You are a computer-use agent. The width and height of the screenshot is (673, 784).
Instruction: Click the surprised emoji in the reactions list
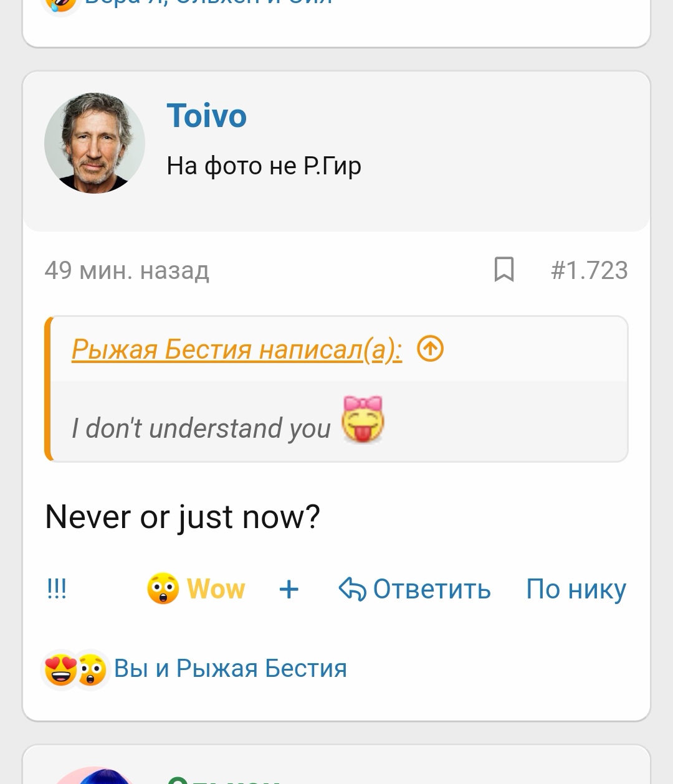click(x=92, y=669)
